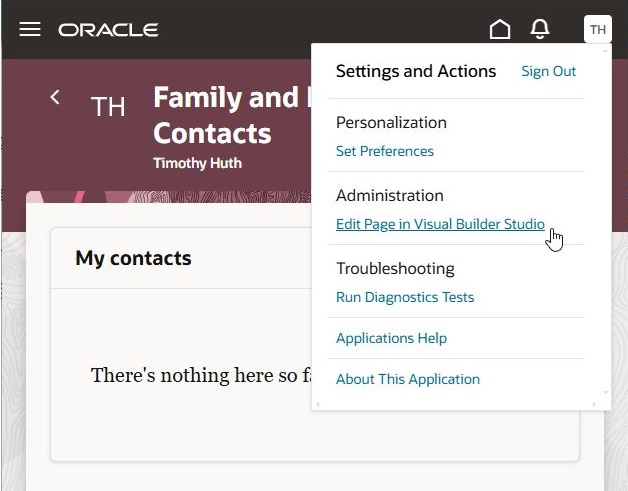628x491 pixels.
Task: Go to the Home page icon
Action: pos(499,29)
